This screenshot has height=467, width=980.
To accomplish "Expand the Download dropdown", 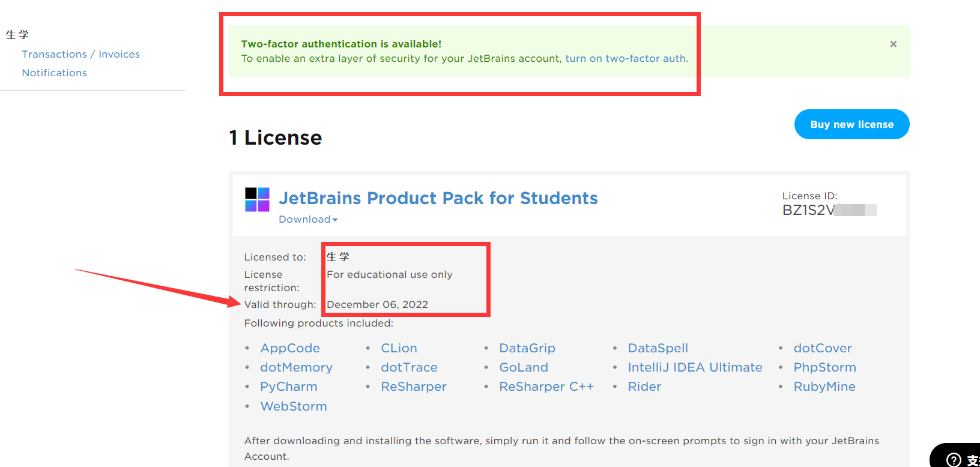I will (x=308, y=220).
